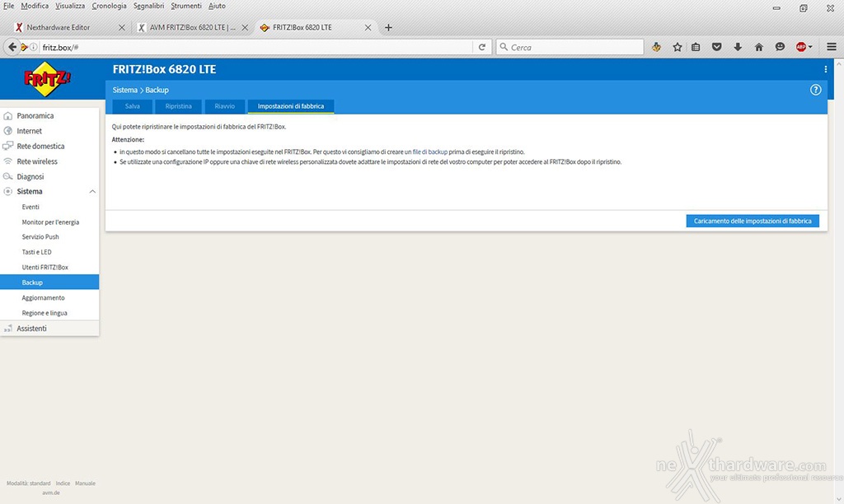The height and width of the screenshot is (504, 844).
Task: Click the chat smiley icon in toolbar
Action: (780, 47)
